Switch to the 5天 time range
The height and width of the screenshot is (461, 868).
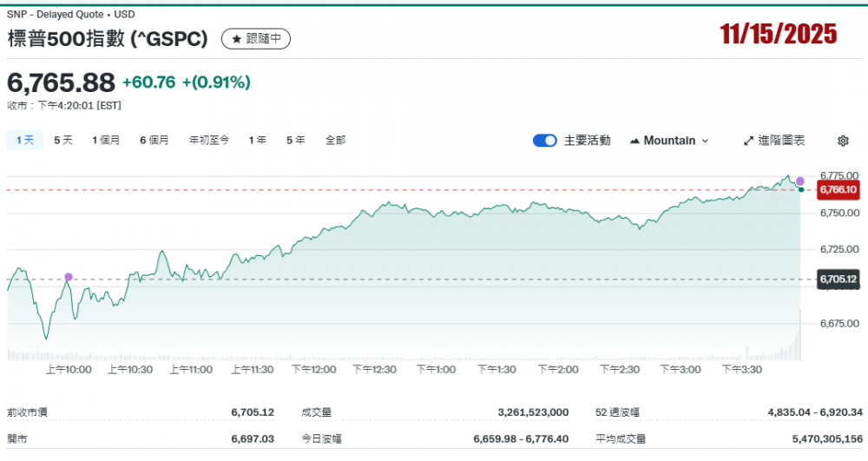coord(63,140)
